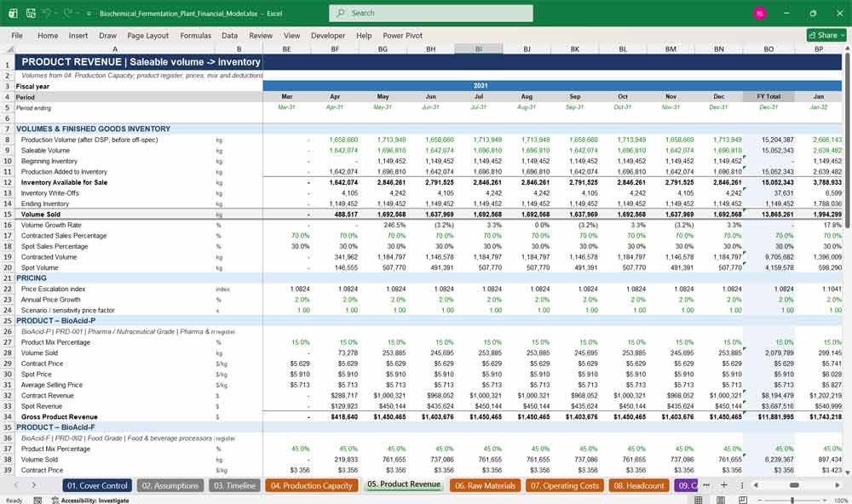
Task: Select column header BI
Action: (479, 49)
